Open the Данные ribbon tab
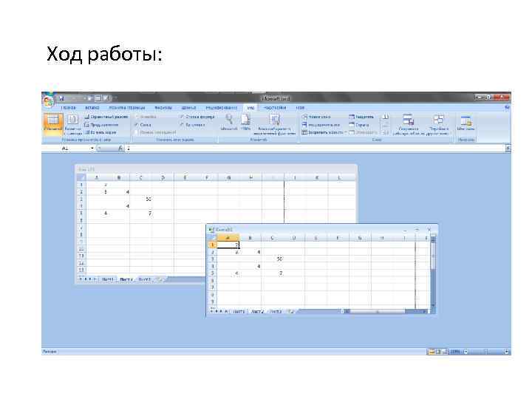 click(x=188, y=108)
